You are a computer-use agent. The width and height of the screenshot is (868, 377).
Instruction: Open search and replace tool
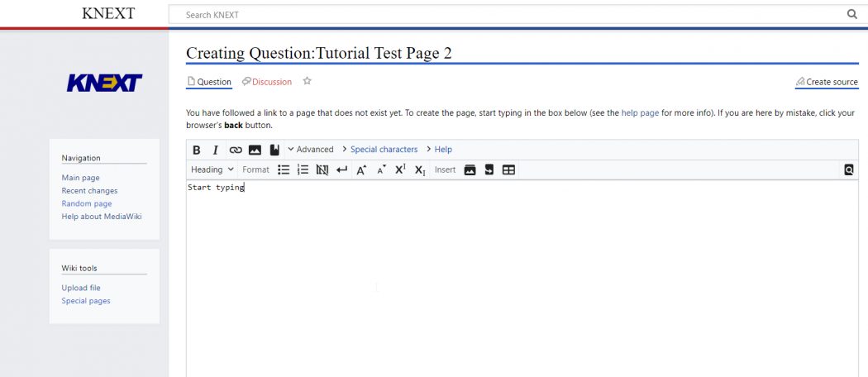click(x=849, y=169)
